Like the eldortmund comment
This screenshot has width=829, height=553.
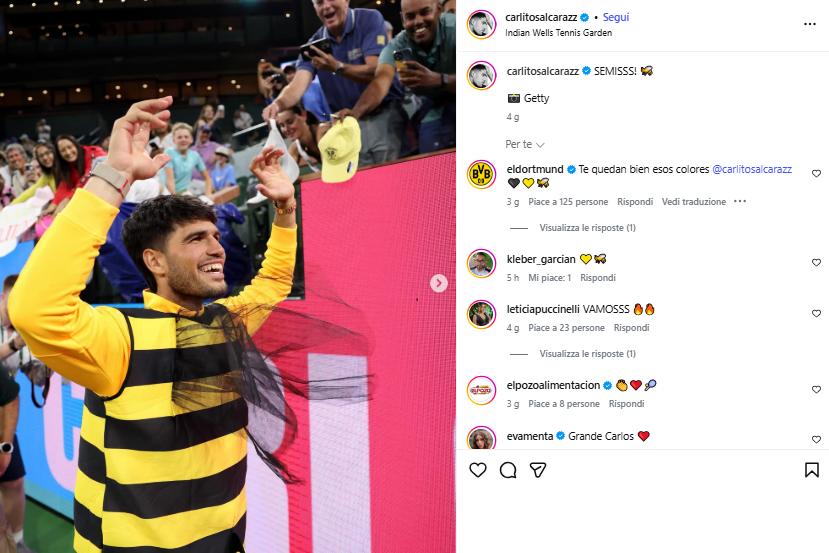coord(816,173)
